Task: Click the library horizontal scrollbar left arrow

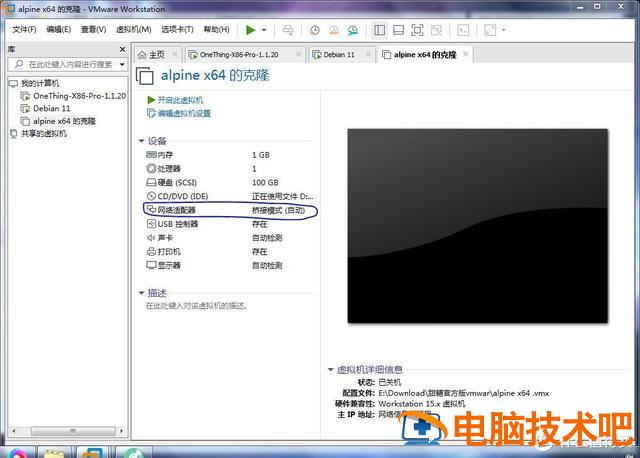Action: pos(14,431)
